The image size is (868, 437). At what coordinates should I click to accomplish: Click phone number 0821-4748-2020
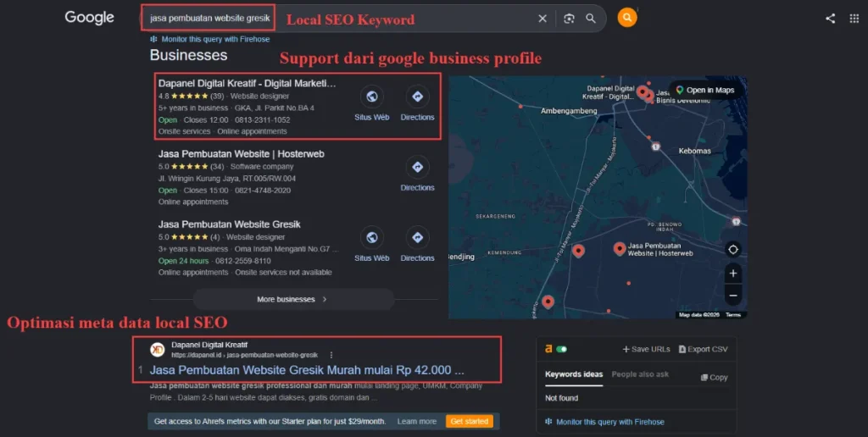point(263,191)
